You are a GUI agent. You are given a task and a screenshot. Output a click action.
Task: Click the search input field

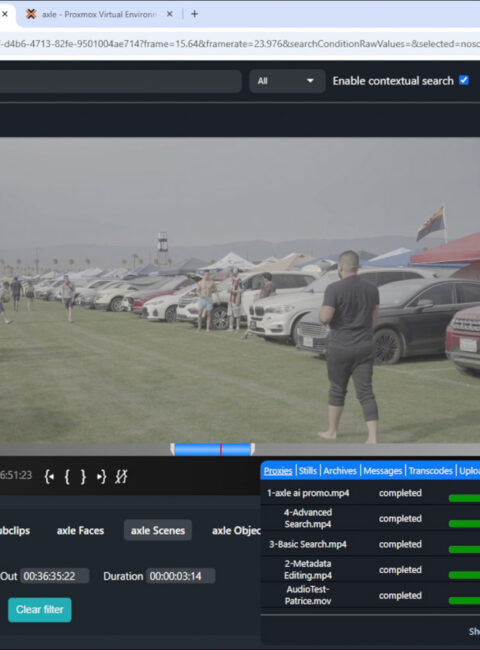tap(120, 81)
